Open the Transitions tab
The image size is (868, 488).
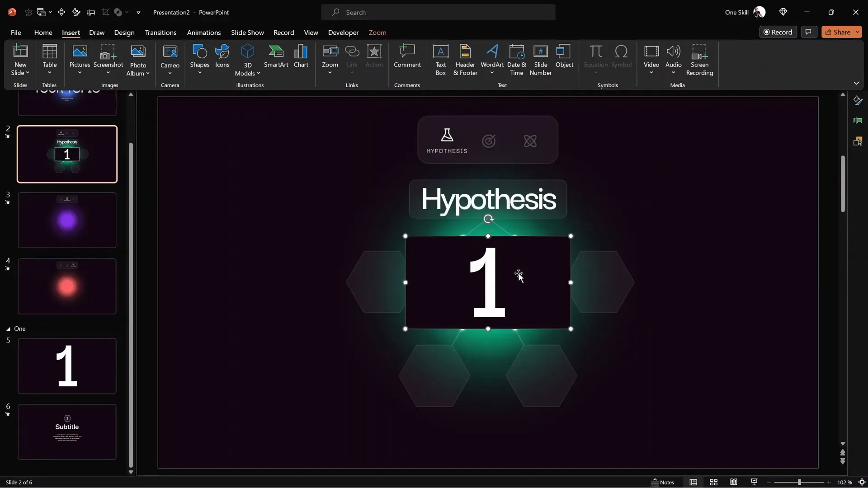click(160, 33)
